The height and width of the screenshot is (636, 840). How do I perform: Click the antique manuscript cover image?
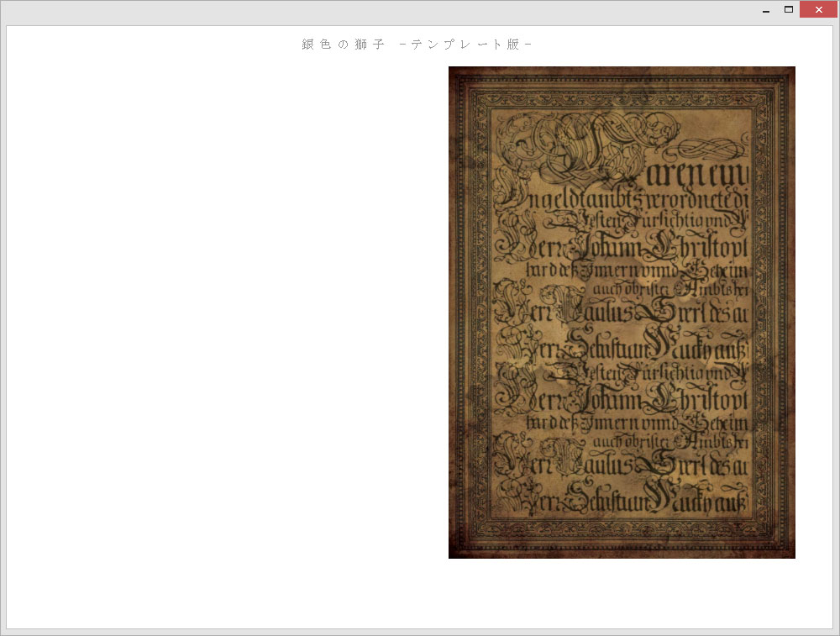coord(622,313)
